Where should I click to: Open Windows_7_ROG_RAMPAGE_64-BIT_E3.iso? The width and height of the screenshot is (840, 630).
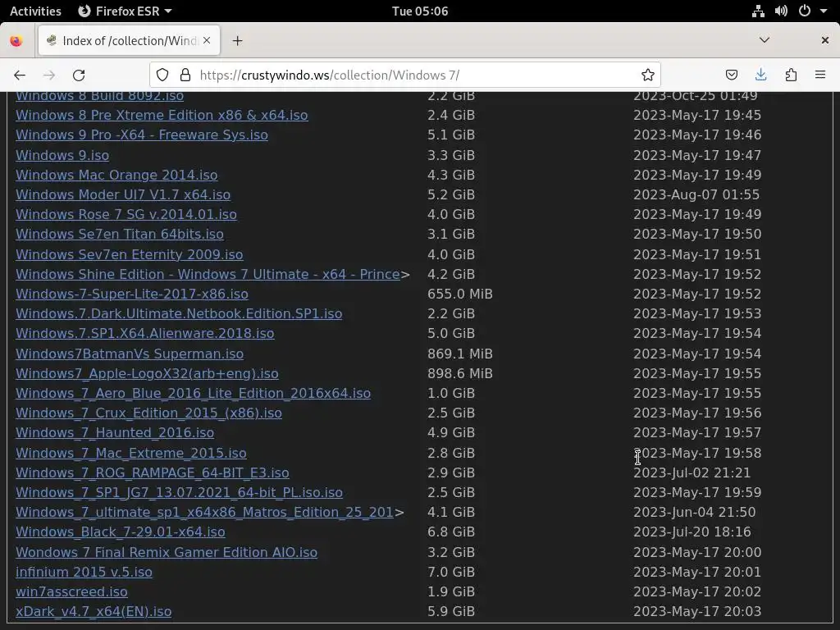(x=152, y=473)
